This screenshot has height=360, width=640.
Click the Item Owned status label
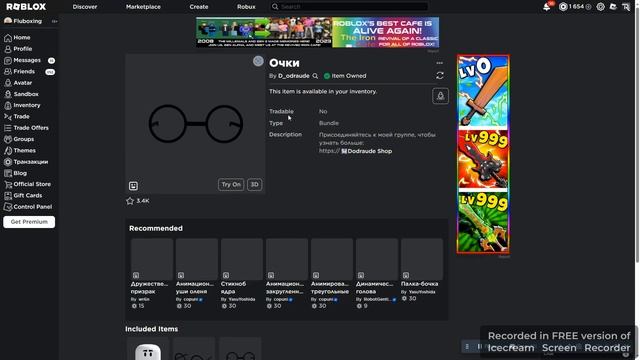[345, 76]
